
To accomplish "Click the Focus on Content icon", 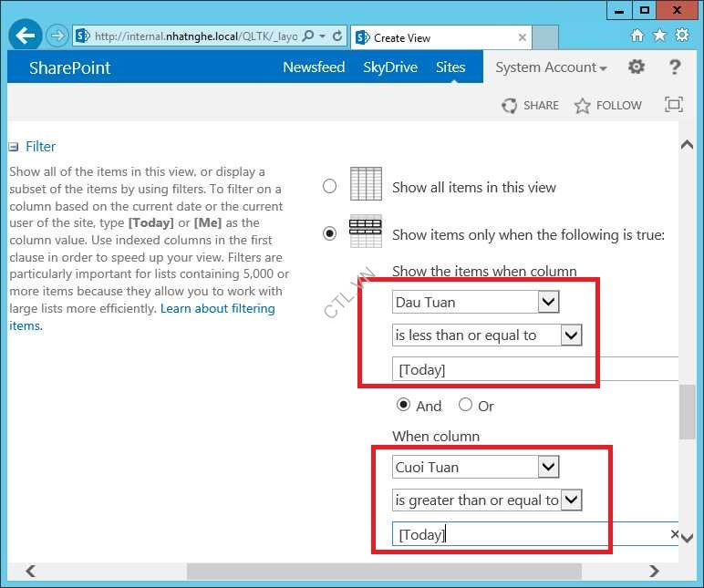I will (x=673, y=104).
